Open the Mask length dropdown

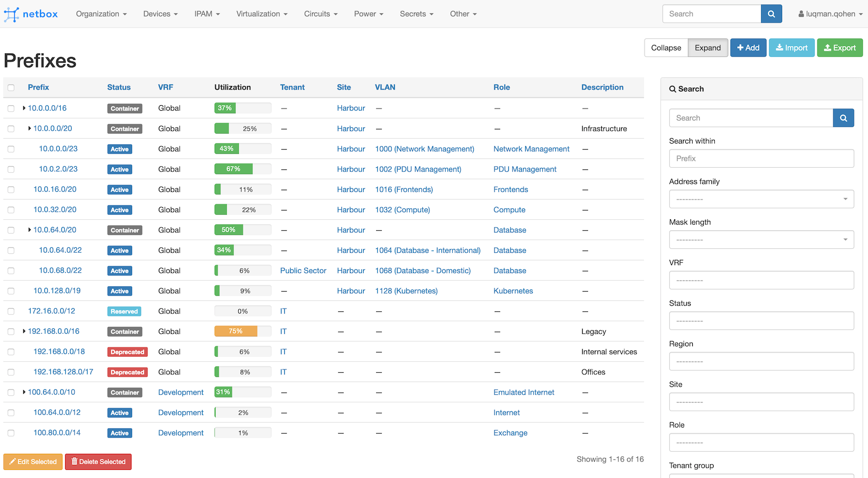pos(761,240)
